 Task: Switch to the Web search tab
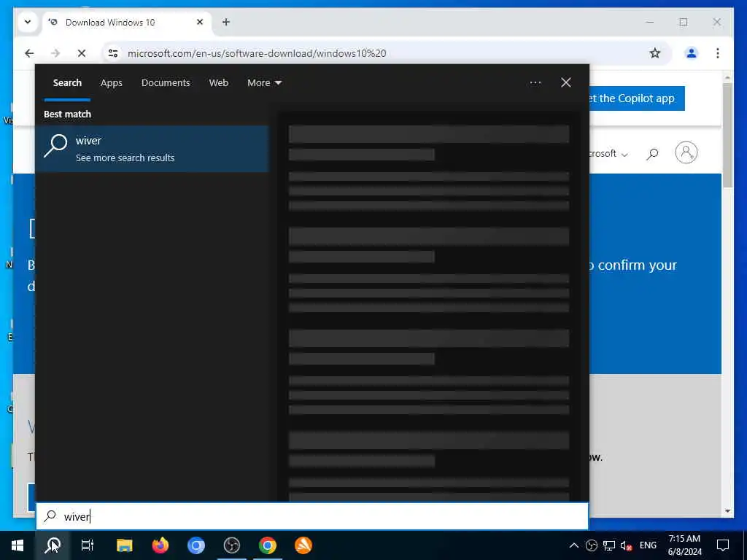pyautogui.click(x=219, y=83)
